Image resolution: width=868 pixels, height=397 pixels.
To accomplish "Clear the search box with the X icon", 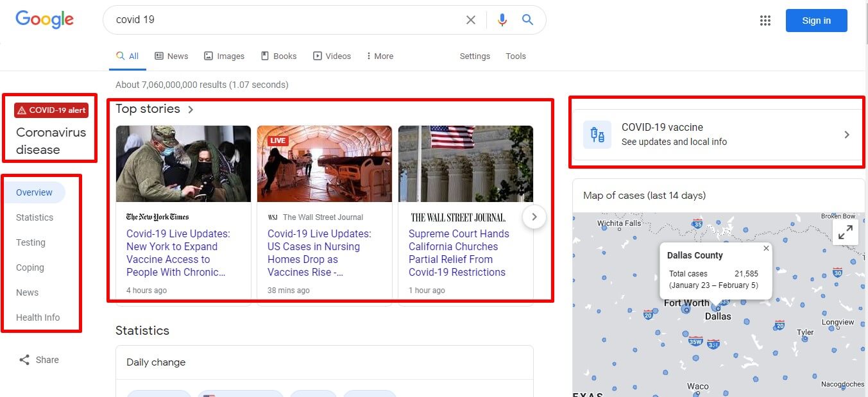I will pyautogui.click(x=471, y=20).
